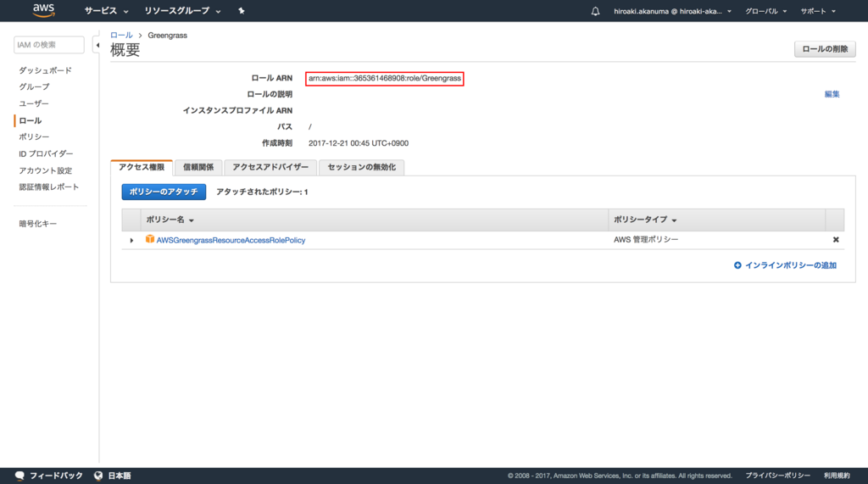Open 暗号化キー in the sidebar
The image size is (868, 484).
37,224
